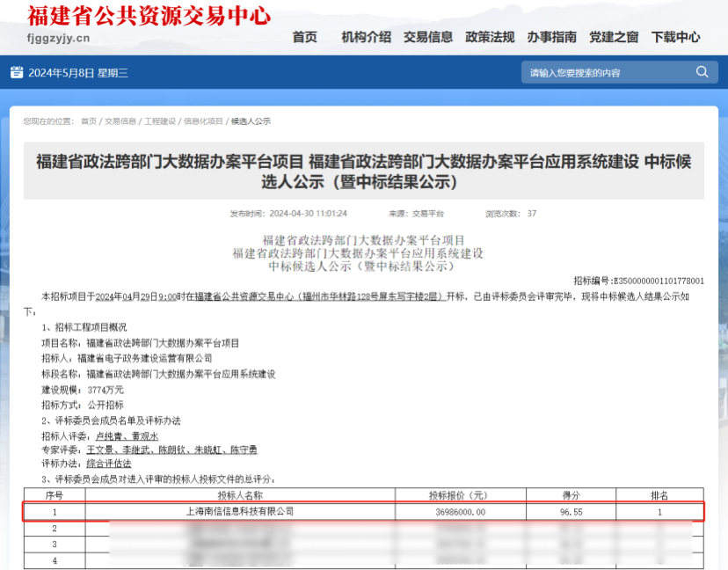Click the magnifier search icon

pyautogui.click(x=702, y=72)
